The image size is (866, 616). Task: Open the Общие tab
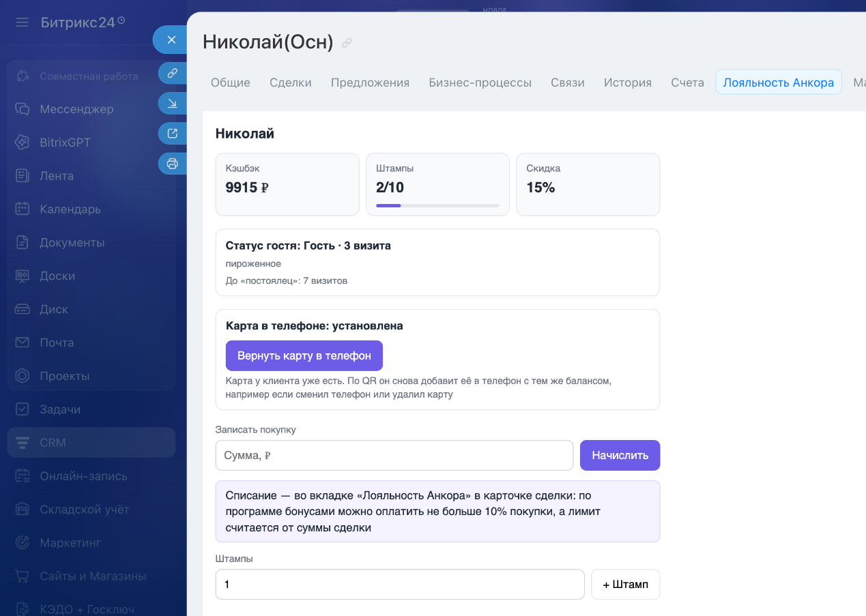[x=231, y=83]
